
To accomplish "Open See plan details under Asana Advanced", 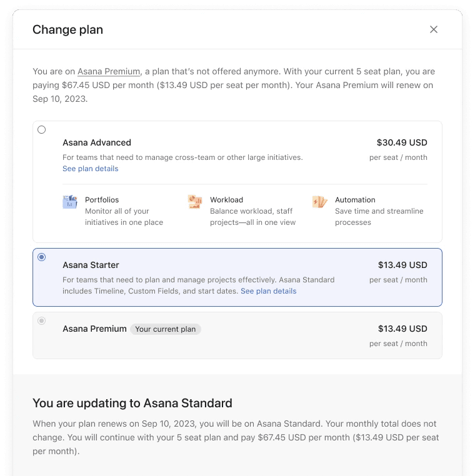I will pyautogui.click(x=90, y=169).
